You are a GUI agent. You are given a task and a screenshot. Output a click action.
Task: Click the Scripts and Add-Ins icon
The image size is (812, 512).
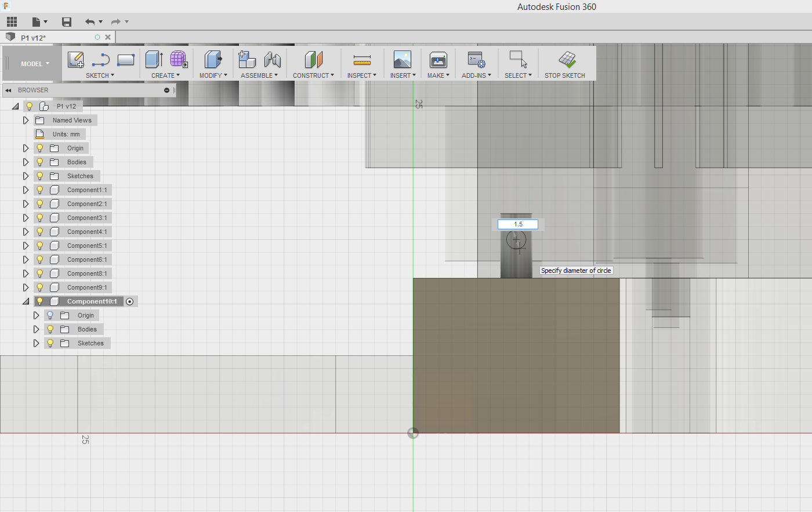[476, 59]
